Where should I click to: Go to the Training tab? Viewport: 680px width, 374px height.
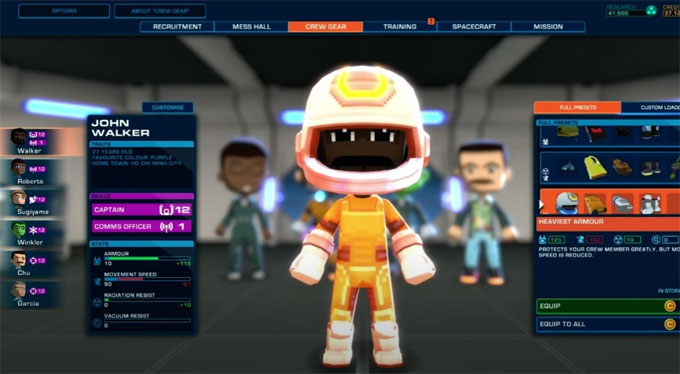tap(399, 27)
